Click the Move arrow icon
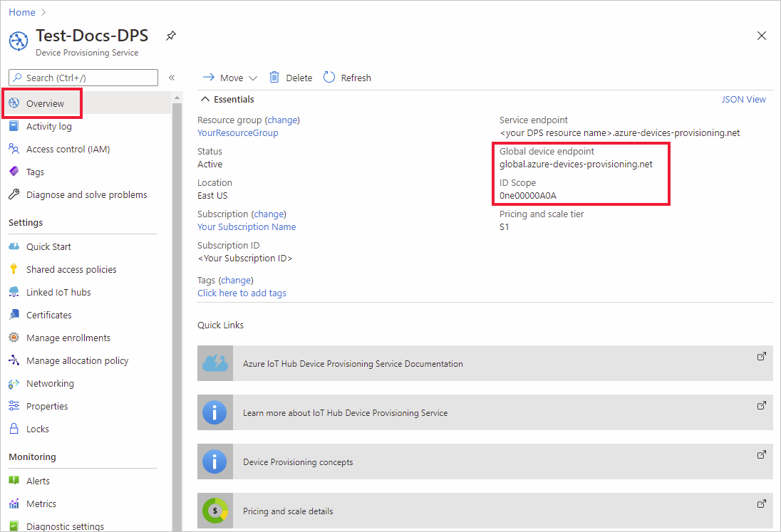Image resolution: width=781 pixels, height=532 pixels. tap(209, 77)
